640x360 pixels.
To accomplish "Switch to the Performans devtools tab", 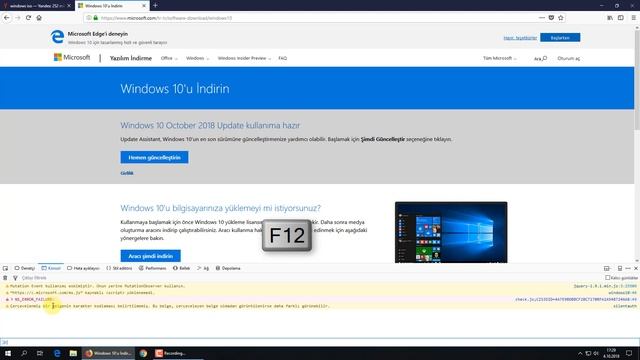I will pyautogui.click(x=152, y=268).
